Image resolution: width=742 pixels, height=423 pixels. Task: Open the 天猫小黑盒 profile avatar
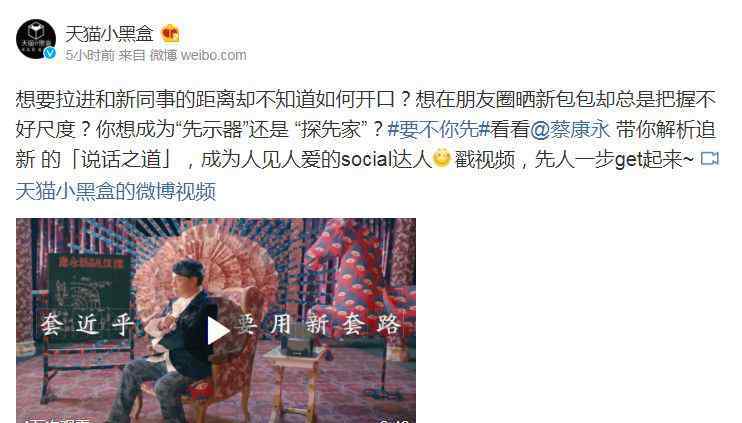tap(35, 39)
